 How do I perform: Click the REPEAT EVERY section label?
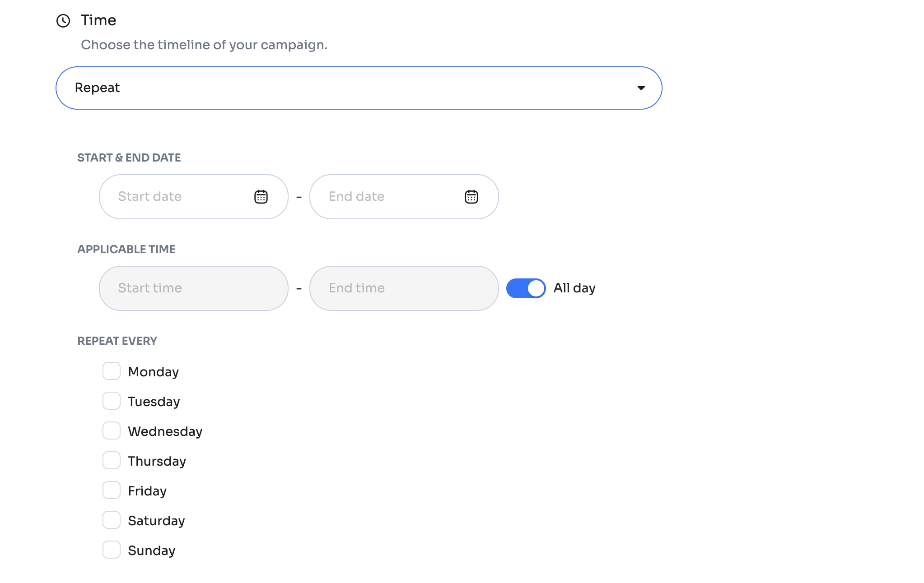pos(117,341)
